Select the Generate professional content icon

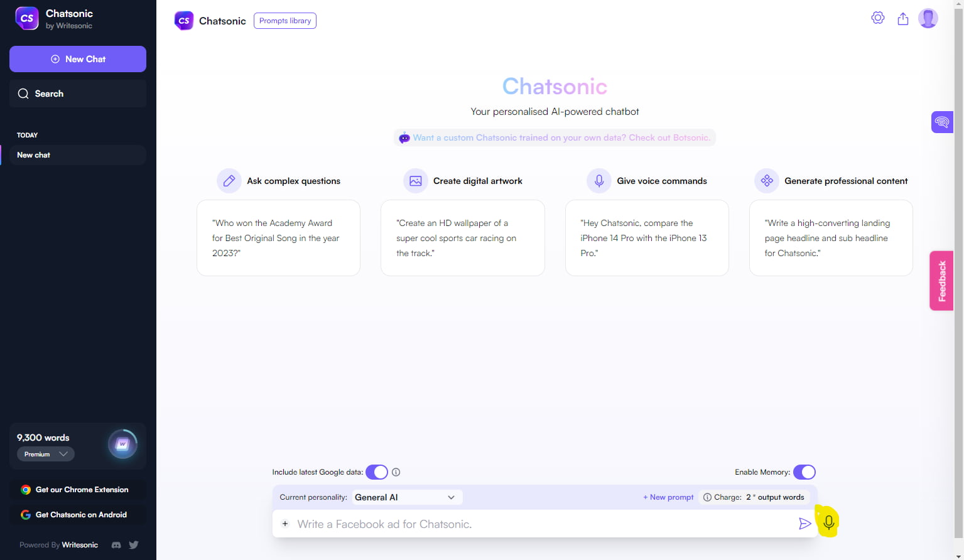coord(766,180)
